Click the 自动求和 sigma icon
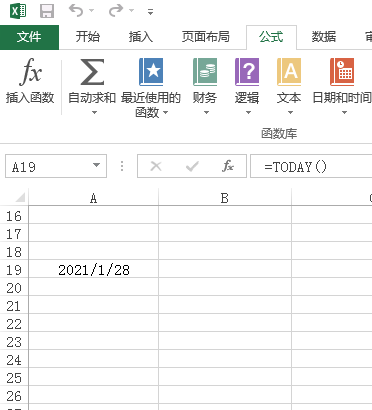372x410 pixels. click(92, 72)
